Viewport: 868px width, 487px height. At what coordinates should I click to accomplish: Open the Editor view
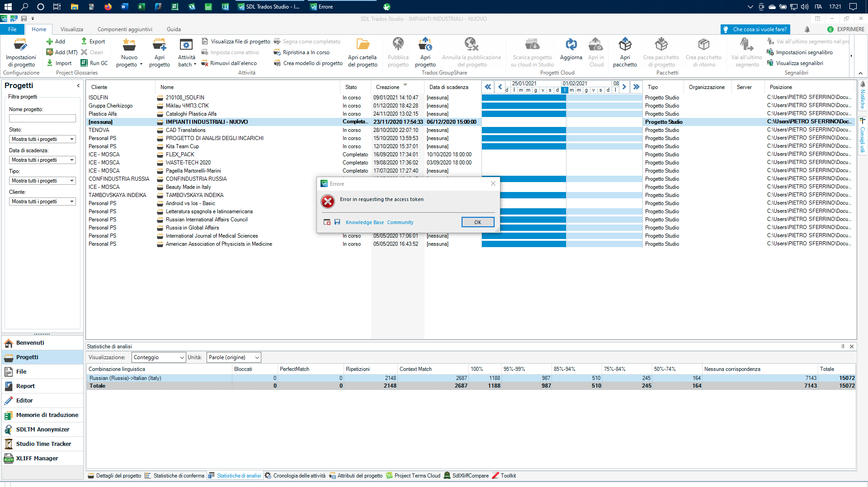[42, 401]
